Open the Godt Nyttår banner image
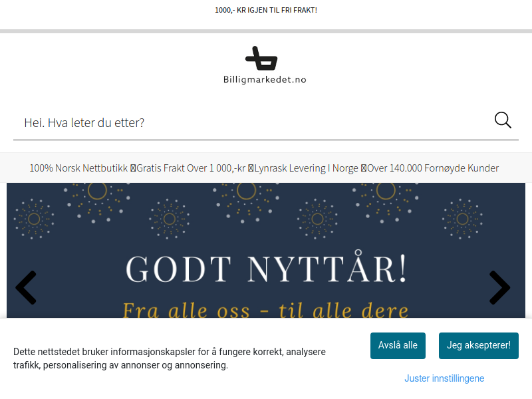 point(266,251)
